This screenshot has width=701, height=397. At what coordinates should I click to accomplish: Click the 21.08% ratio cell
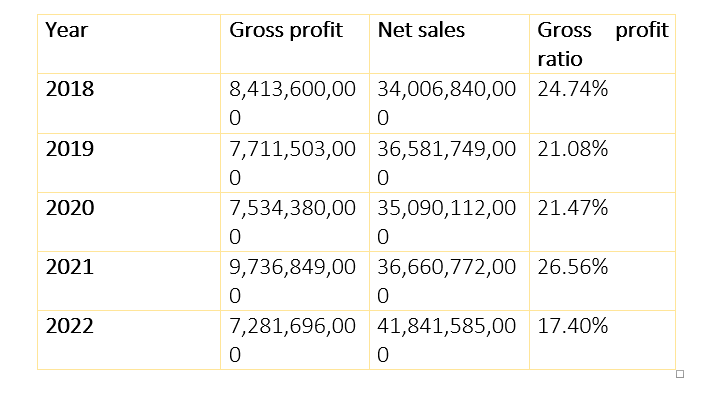click(603, 163)
